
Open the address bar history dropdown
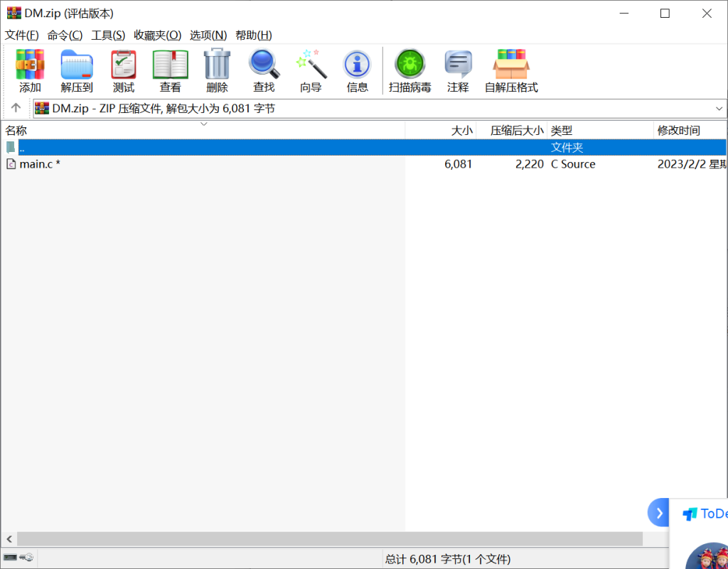(x=720, y=108)
